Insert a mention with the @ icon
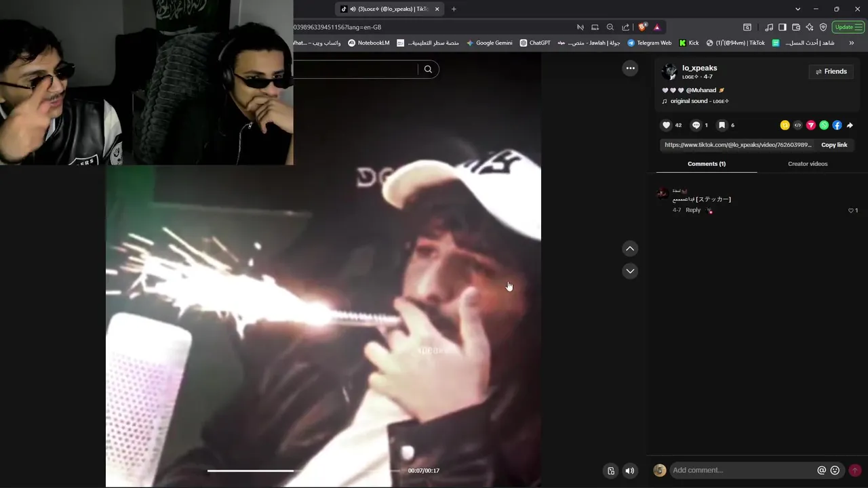This screenshot has width=868, height=488. [x=821, y=470]
